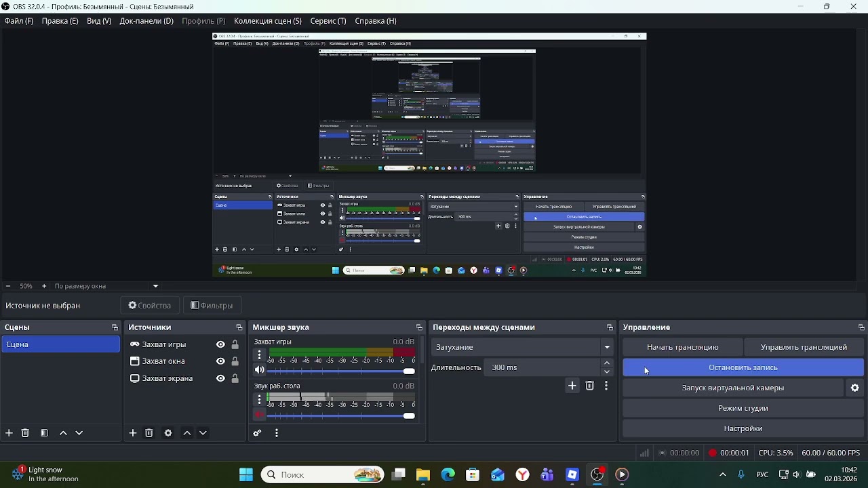Open source Свойства button
868x488 pixels.
(x=150, y=305)
